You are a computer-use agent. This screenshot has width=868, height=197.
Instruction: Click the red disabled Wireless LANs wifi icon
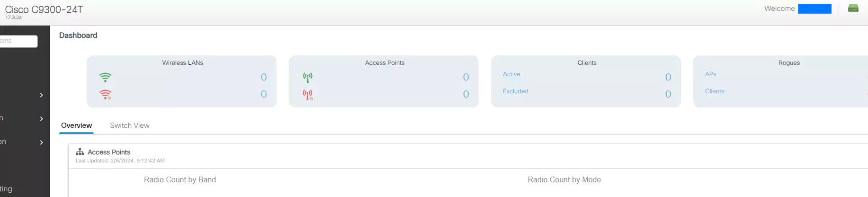pos(105,94)
